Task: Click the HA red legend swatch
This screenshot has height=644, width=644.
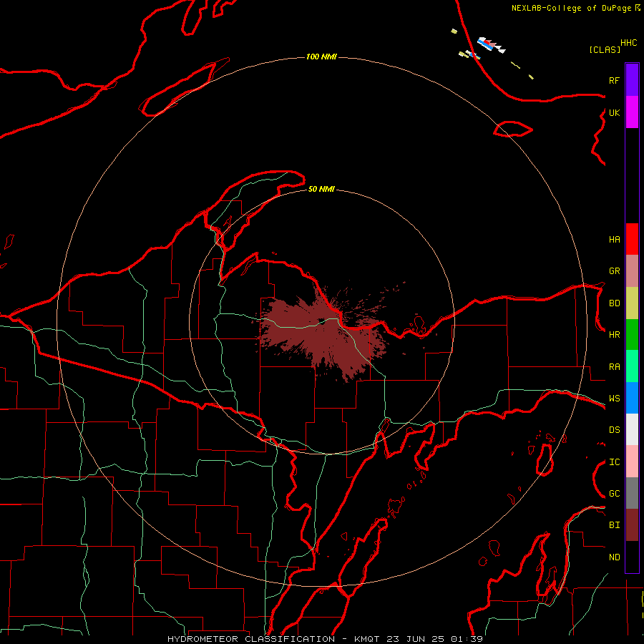Action: pyautogui.click(x=632, y=239)
